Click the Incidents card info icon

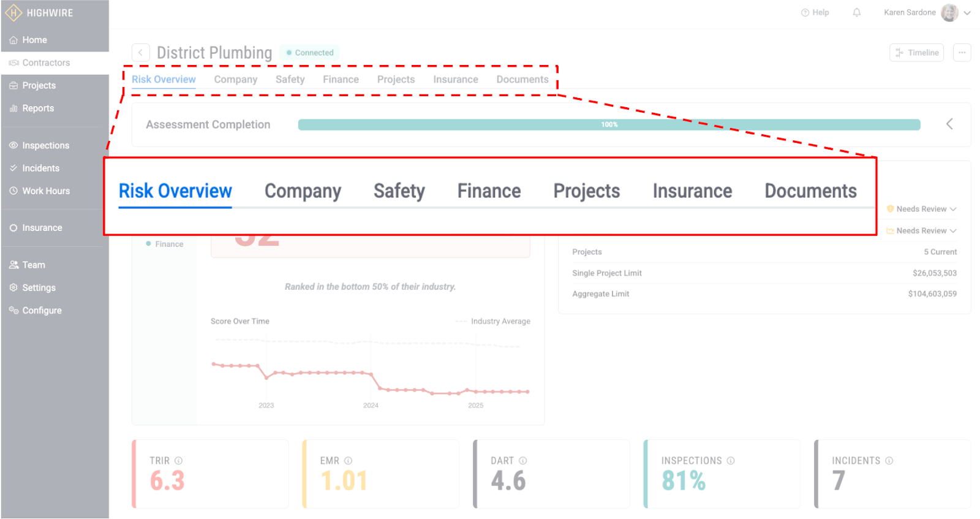889,461
